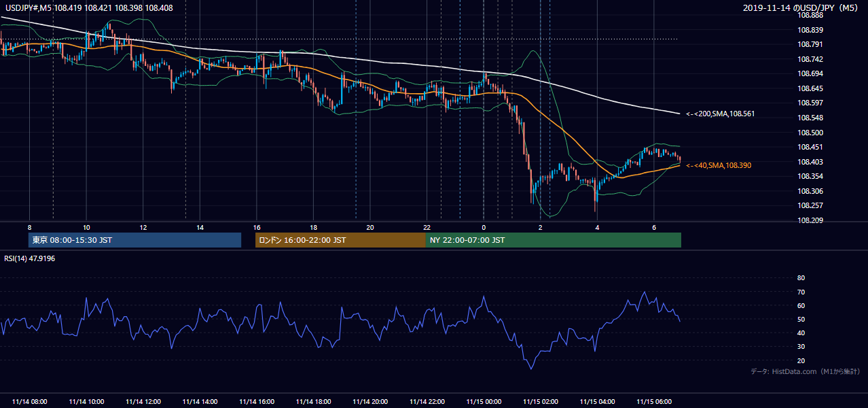Click the bottom time label 11/14 14:00
Viewport: 868px width, 408px height.
tap(200, 402)
